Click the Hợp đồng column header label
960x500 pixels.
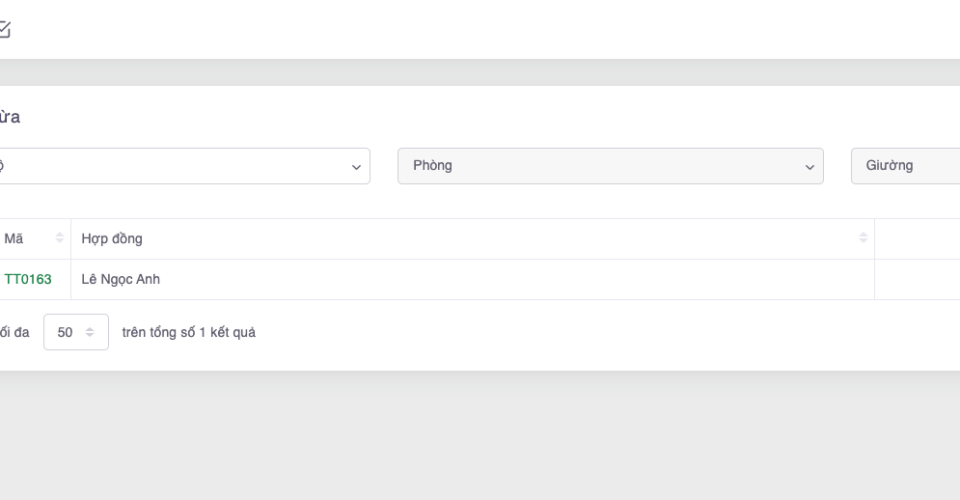click(111, 239)
